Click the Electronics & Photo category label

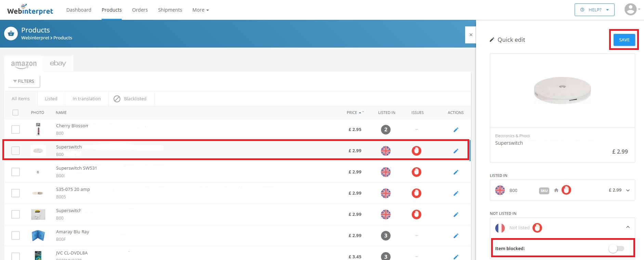[x=512, y=136]
